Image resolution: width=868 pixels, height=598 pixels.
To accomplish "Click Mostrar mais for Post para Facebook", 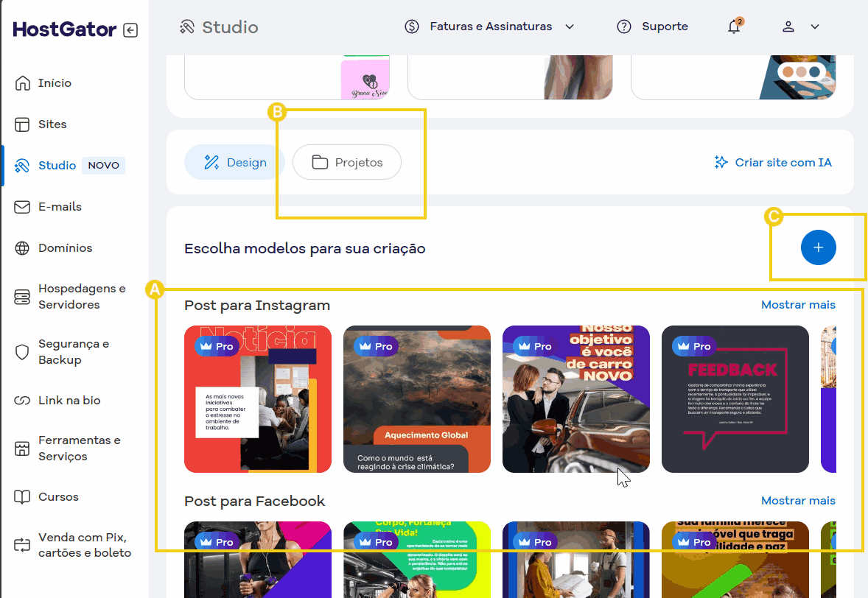I will tap(798, 501).
